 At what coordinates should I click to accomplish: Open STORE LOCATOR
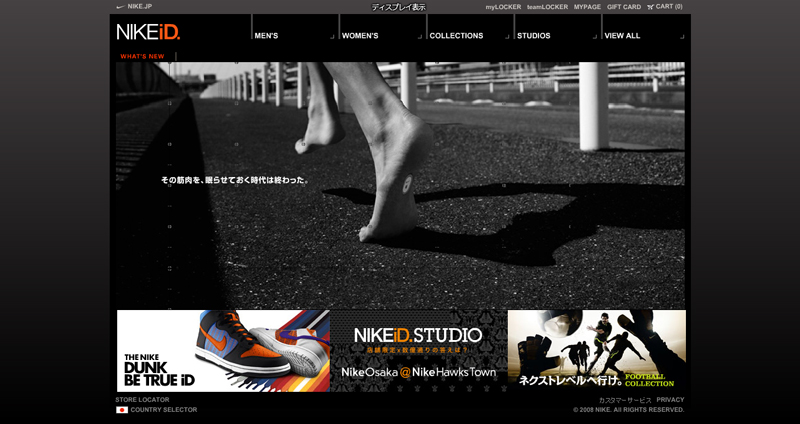pos(142,400)
